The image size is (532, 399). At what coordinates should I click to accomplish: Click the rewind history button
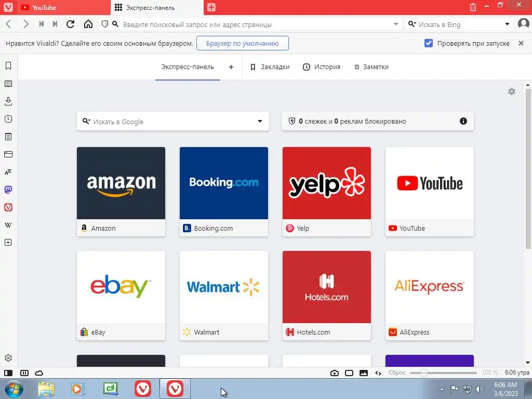(42, 24)
